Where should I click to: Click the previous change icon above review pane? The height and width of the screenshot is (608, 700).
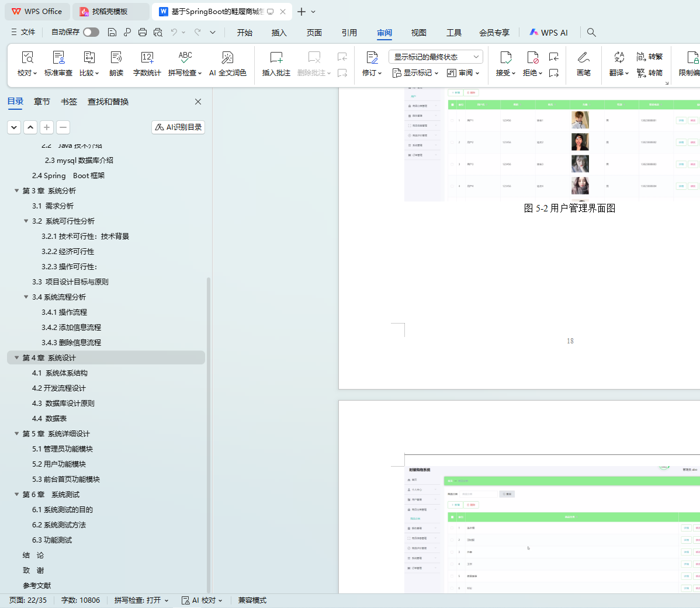tap(553, 57)
